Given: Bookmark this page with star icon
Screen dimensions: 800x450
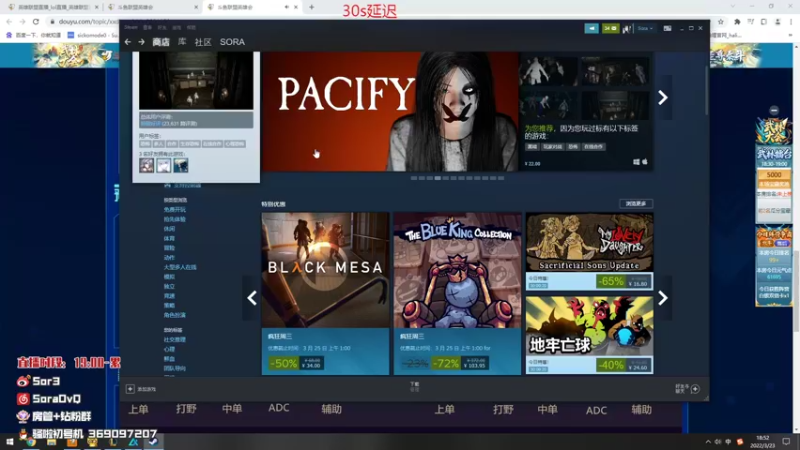Looking at the screenshot, I should pos(720,21).
